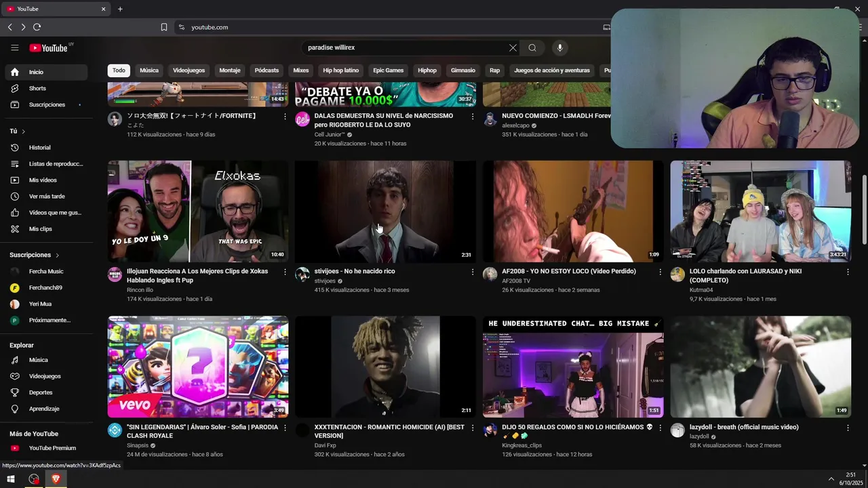Image resolution: width=868 pixels, height=488 pixels.
Task: Expand the Suscripciones section header
Action: pyautogui.click(x=35, y=255)
